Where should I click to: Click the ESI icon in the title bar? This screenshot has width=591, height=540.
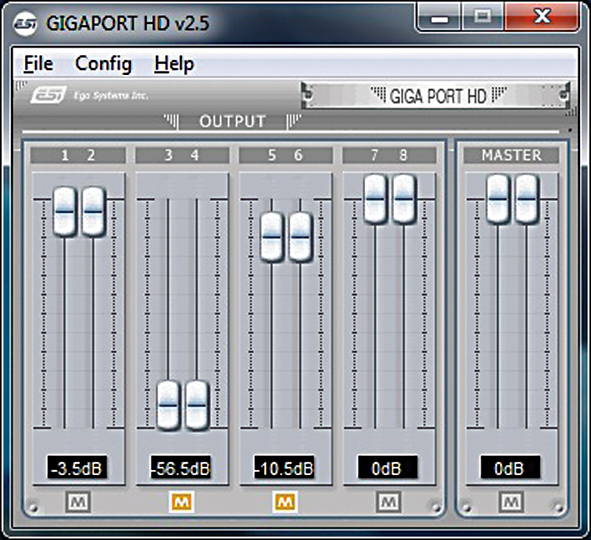(25, 23)
